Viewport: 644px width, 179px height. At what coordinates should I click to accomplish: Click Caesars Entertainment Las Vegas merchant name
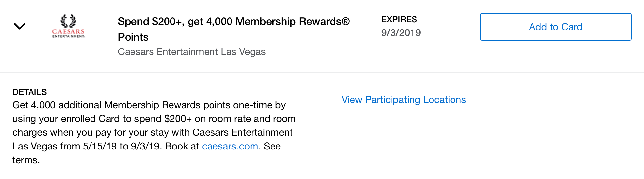point(191,52)
